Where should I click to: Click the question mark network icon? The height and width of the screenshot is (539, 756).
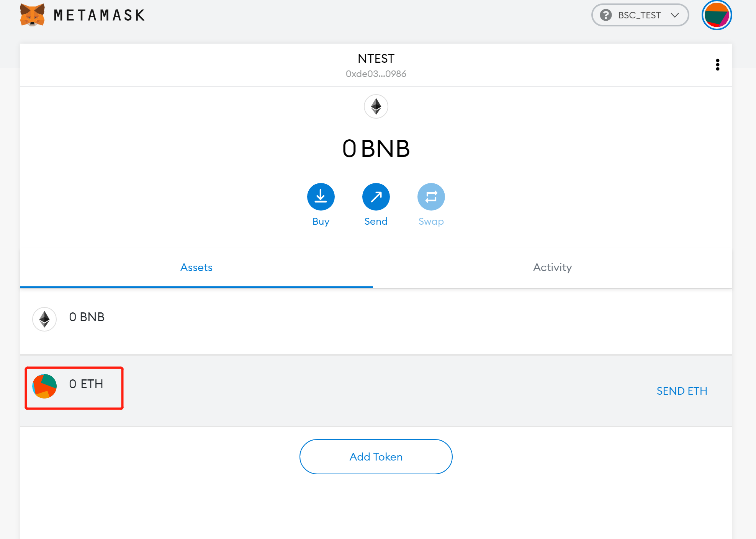pos(605,15)
